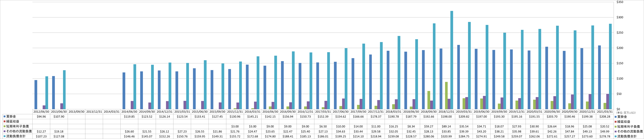The image size is (644, 139).
Task: Select the 短期有利子負債 row label in the data table
Action: [18, 127]
